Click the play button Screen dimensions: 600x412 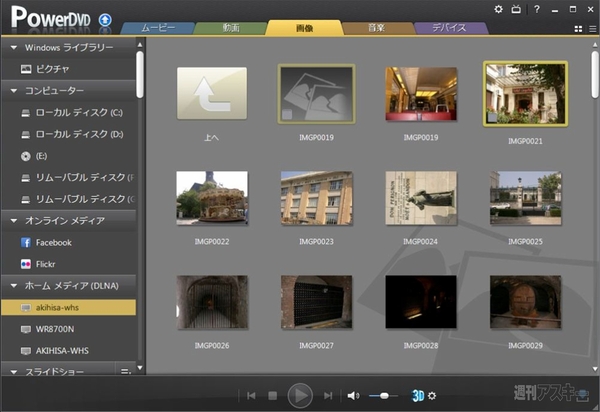tap(300, 396)
